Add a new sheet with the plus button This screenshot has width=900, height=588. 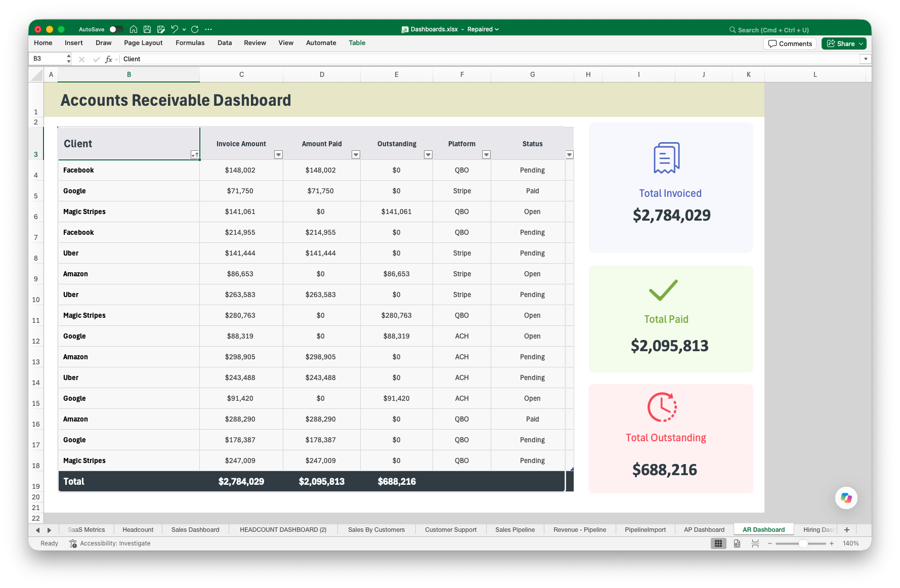coord(847,530)
